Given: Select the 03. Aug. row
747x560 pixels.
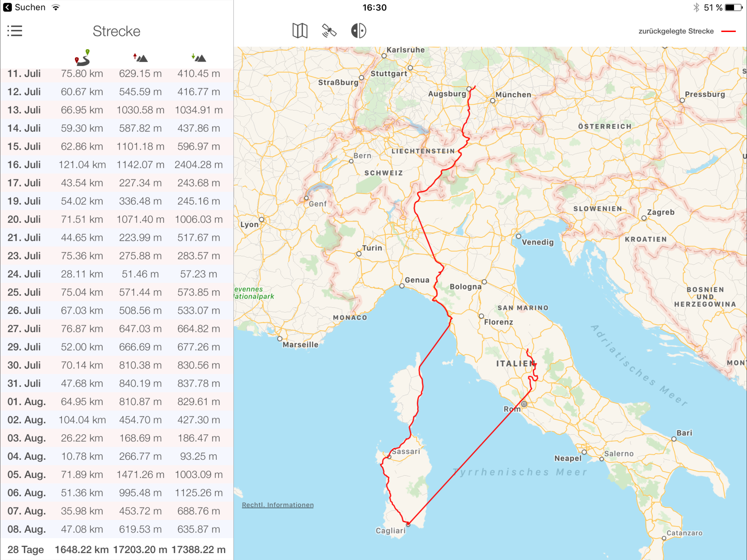Looking at the screenshot, I should pyautogui.click(x=116, y=438).
